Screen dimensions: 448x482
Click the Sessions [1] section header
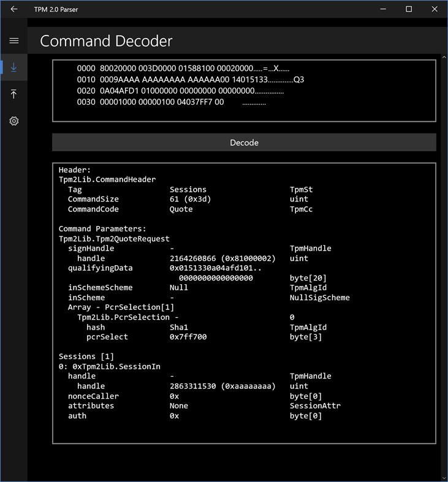(86, 356)
